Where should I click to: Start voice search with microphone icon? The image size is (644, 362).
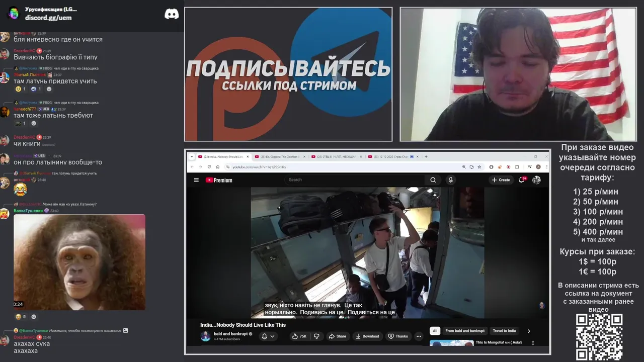451,180
